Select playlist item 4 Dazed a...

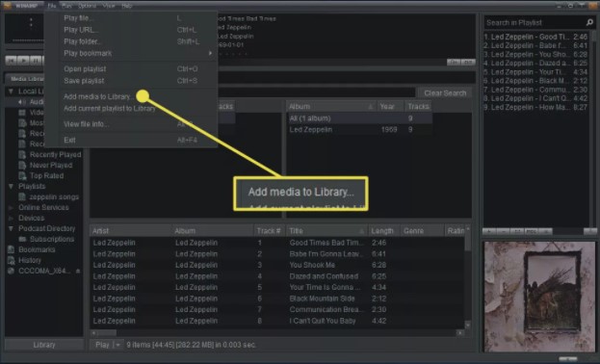pyautogui.click(x=535, y=64)
